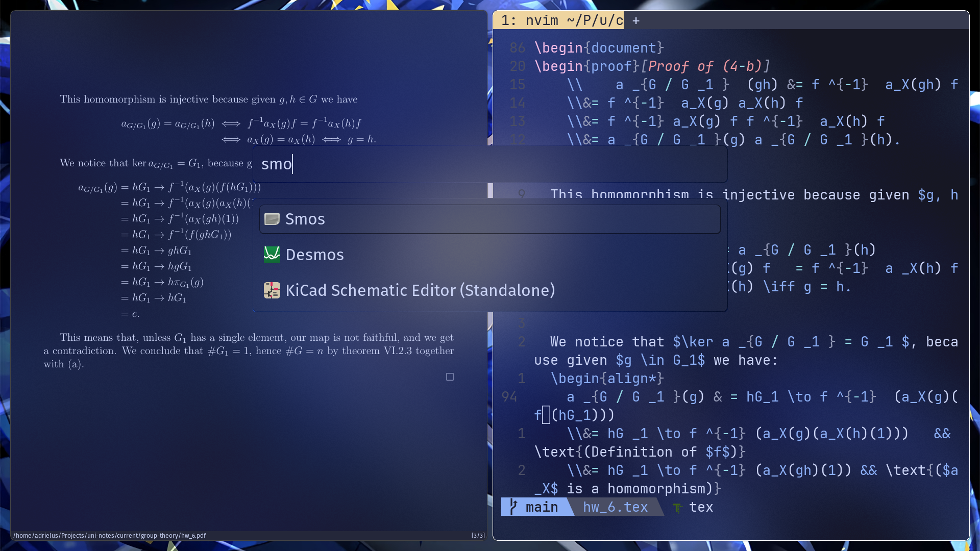
Task: Focus the launcher search field containing 'smo'
Action: pyautogui.click(x=490, y=164)
